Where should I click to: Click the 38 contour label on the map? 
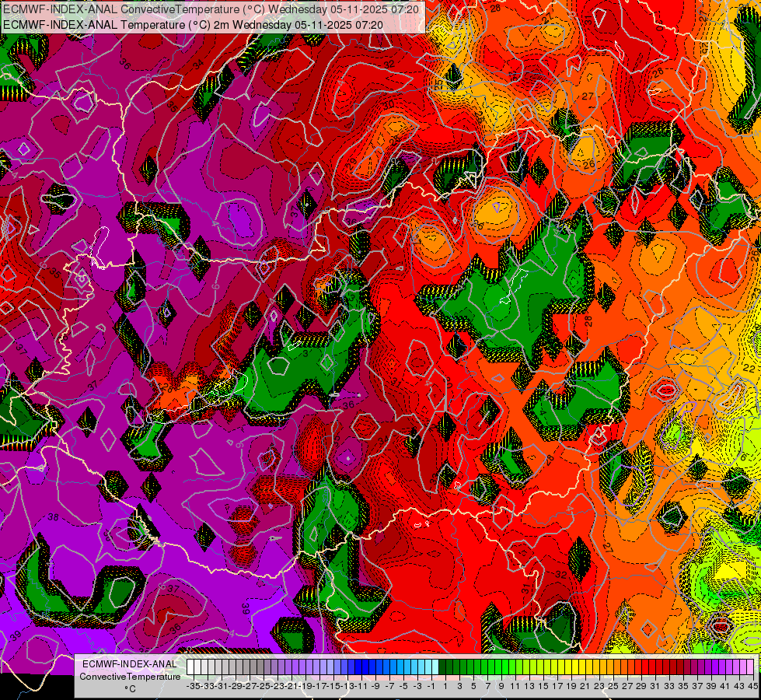53,517
